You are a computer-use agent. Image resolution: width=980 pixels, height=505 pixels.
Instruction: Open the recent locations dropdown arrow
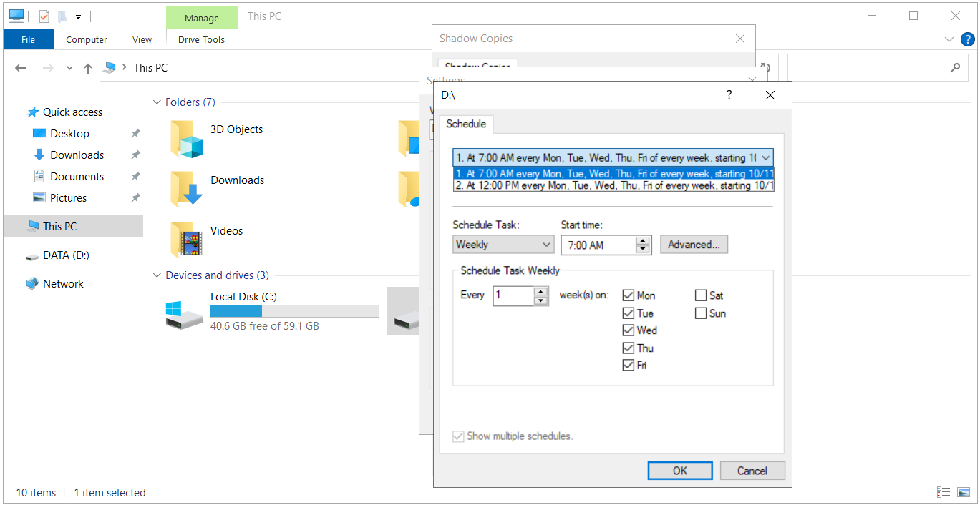(69, 68)
